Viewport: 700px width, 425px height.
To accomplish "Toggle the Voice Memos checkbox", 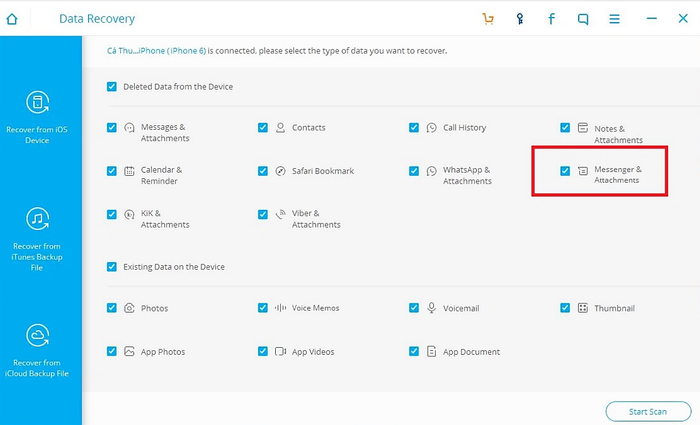I will [x=263, y=308].
